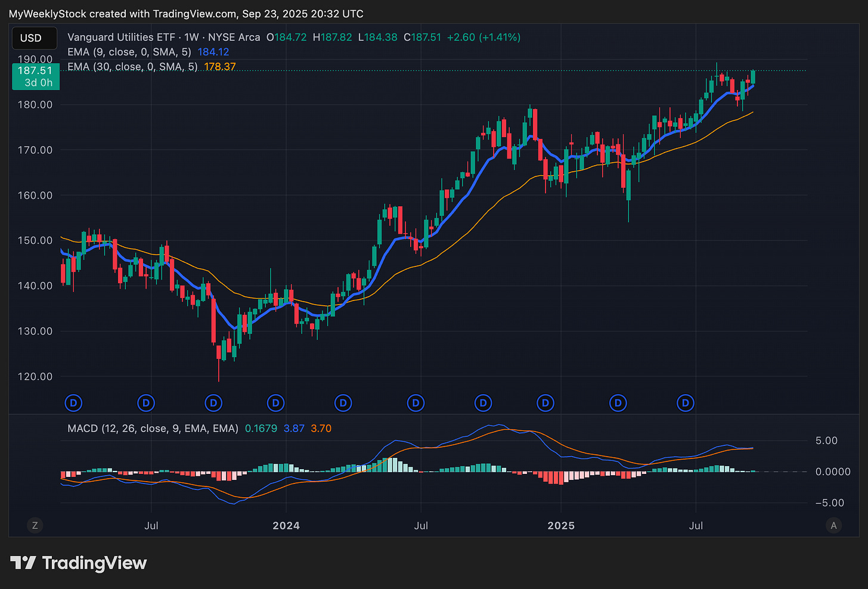Click the Z timezone button at bottom left
The height and width of the screenshot is (589, 868).
[35, 525]
